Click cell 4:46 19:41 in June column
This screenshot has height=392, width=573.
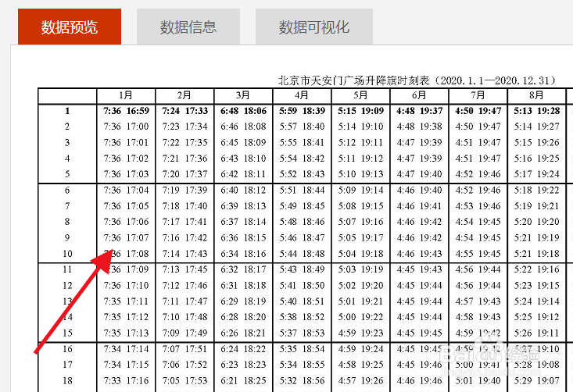[x=420, y=206]
